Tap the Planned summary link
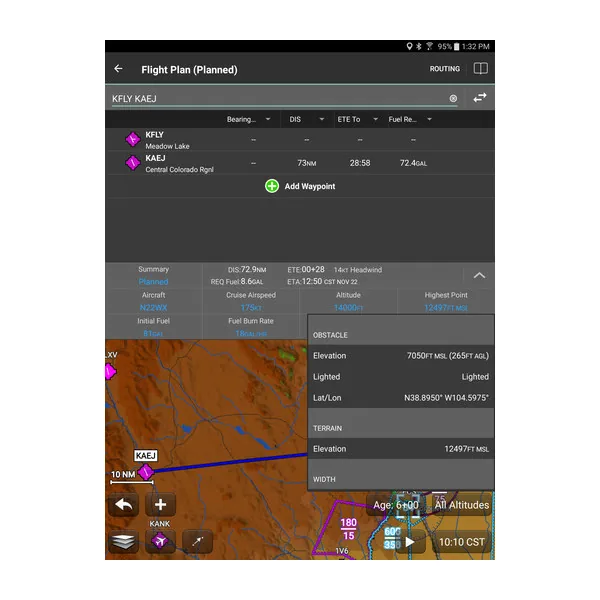This screenshot has width=600, height=600. tap(153, 282)
